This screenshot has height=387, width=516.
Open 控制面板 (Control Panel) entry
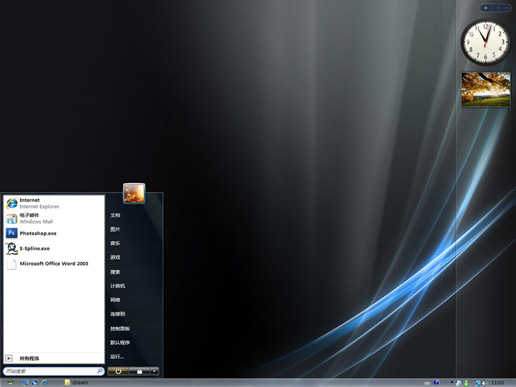point(120,329)
